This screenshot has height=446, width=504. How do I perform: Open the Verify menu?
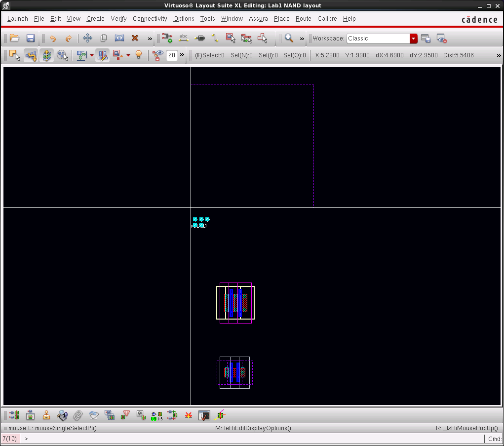coord(118,19)
